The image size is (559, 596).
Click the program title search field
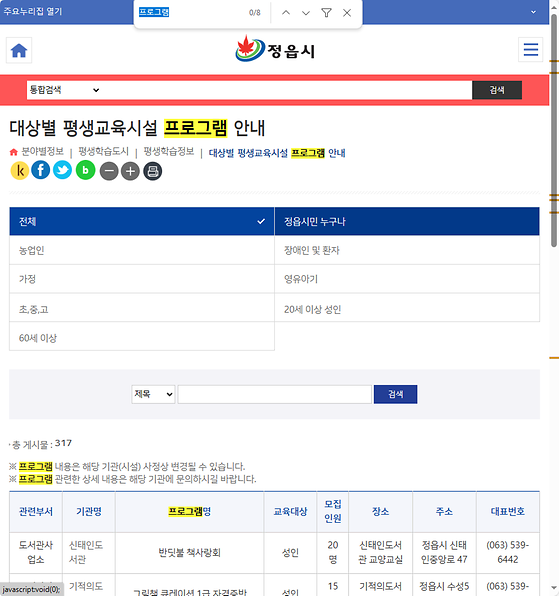coord(274,394)
